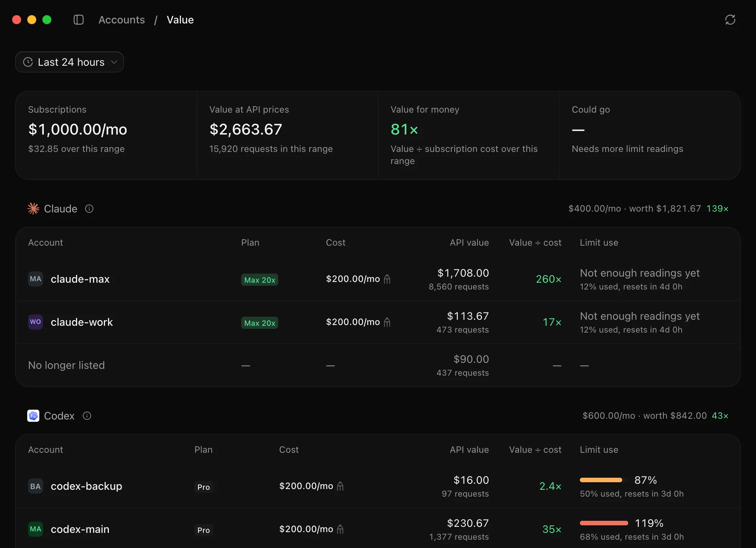Screen dimensions: 756x548
Task: Click the Max 20x badge for claude-work
Action: click(260, 323)
